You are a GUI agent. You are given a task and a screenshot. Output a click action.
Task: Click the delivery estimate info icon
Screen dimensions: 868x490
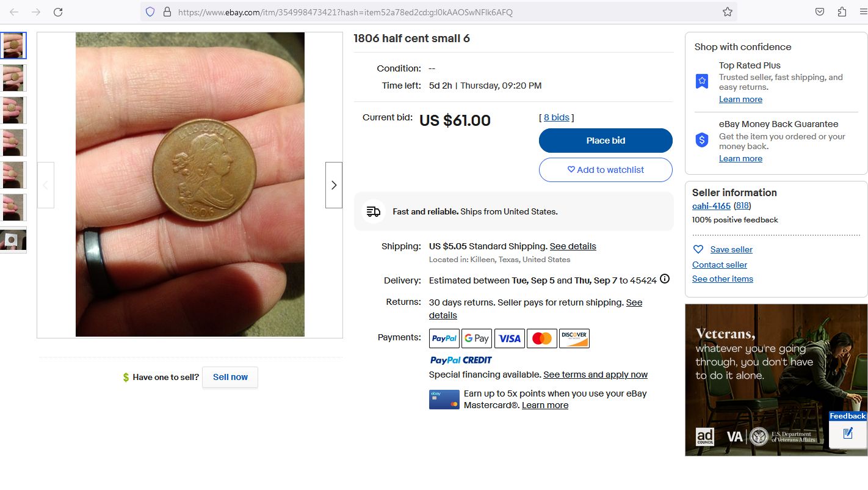(665, 279)
